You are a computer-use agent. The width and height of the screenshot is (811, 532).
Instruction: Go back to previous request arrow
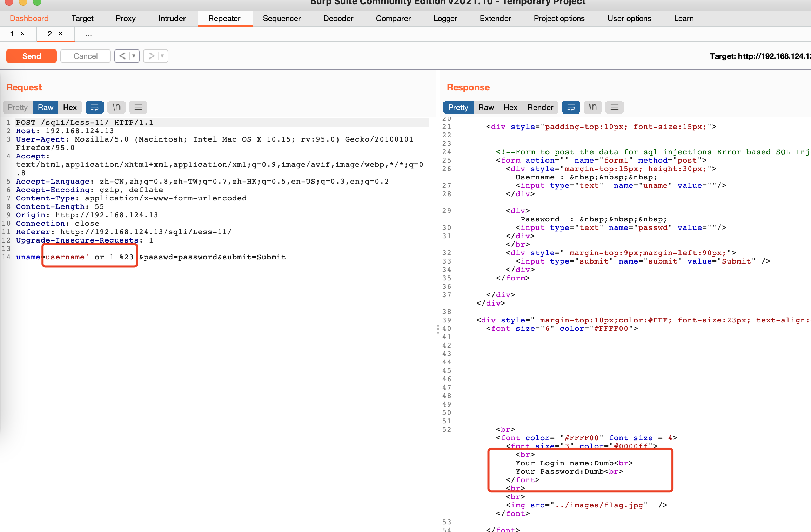pyautogui.click(x=122, y=56)
